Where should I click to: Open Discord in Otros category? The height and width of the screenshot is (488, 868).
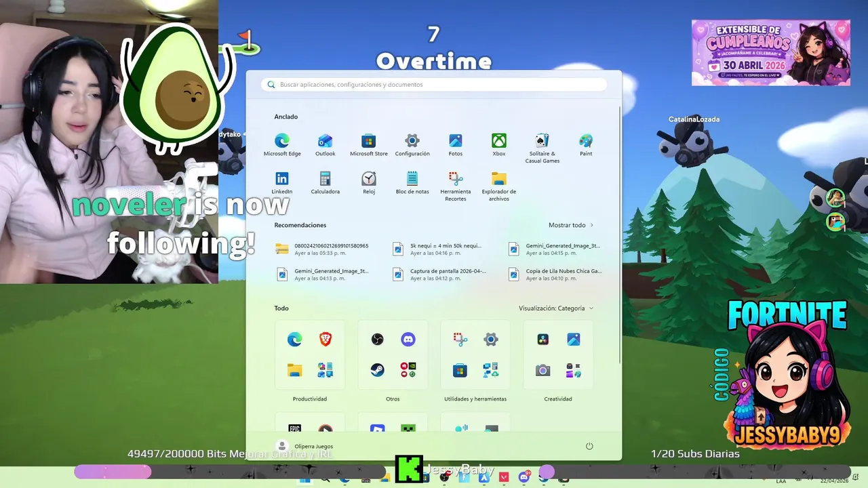408,340
